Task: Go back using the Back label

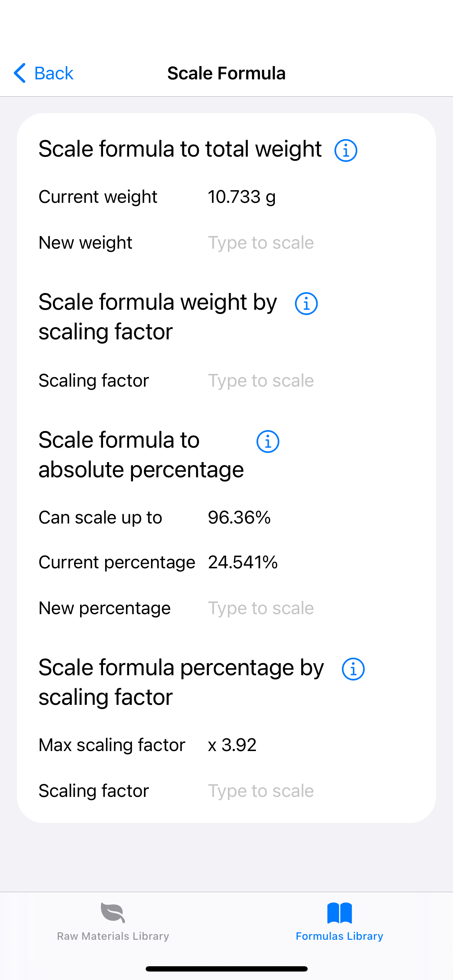Action: [x=54, y=73]
